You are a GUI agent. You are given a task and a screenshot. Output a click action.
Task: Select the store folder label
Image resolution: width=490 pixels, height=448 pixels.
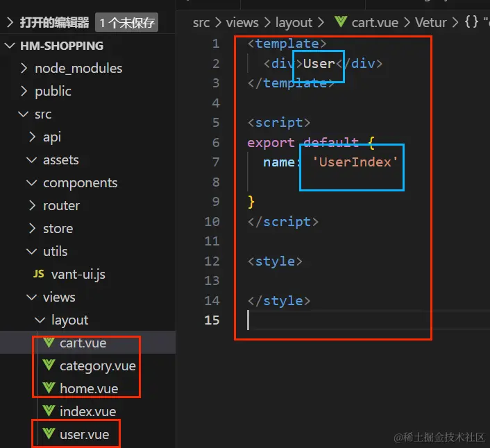pyautogui.click(x=58, y=229)
